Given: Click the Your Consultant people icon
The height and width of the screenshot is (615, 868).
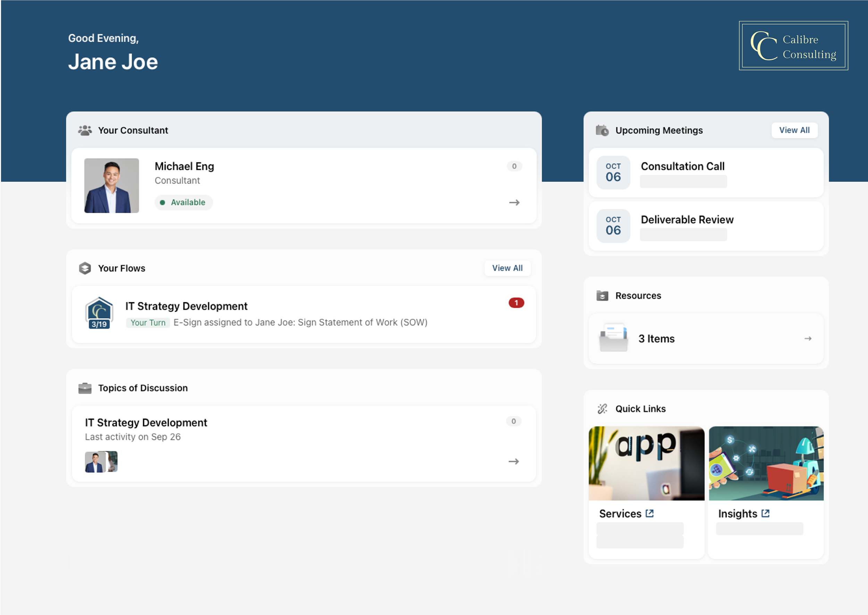Looking at the screenshot, I should coord(85,130).
